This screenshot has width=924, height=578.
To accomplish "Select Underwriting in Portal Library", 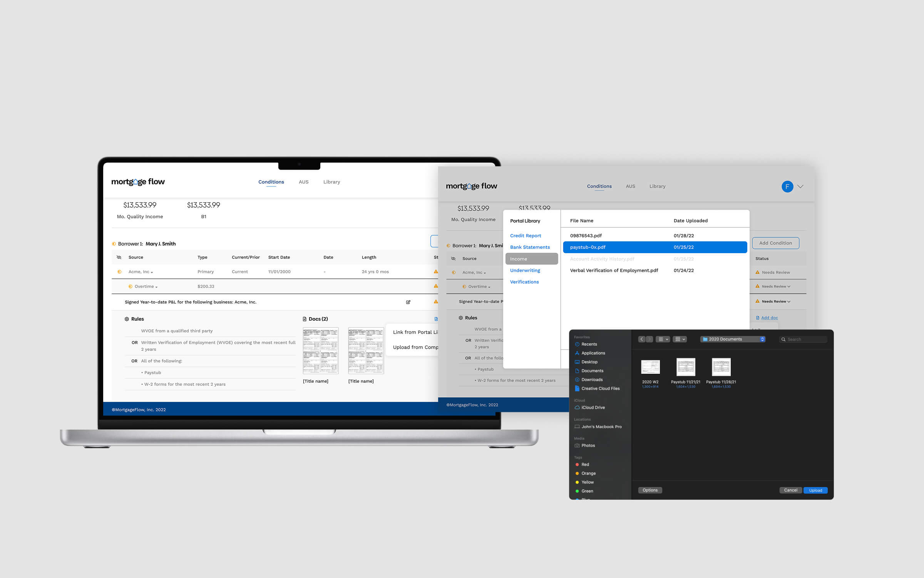I will pos(525,271).
